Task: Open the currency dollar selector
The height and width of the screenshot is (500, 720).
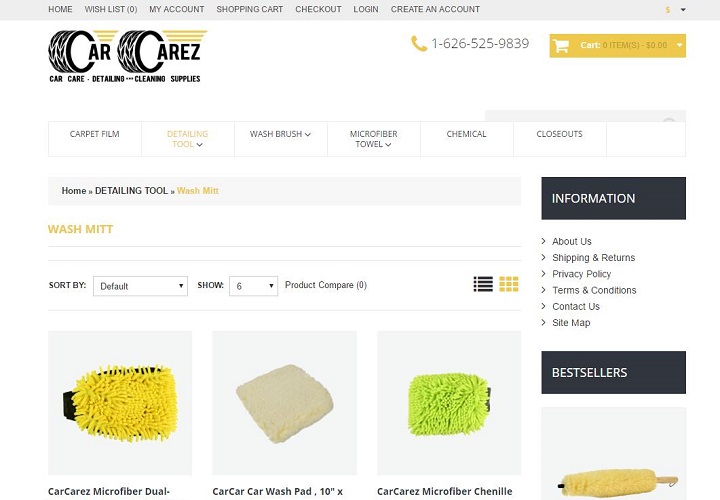Action: pyautogui.click(x=675, y=10)
